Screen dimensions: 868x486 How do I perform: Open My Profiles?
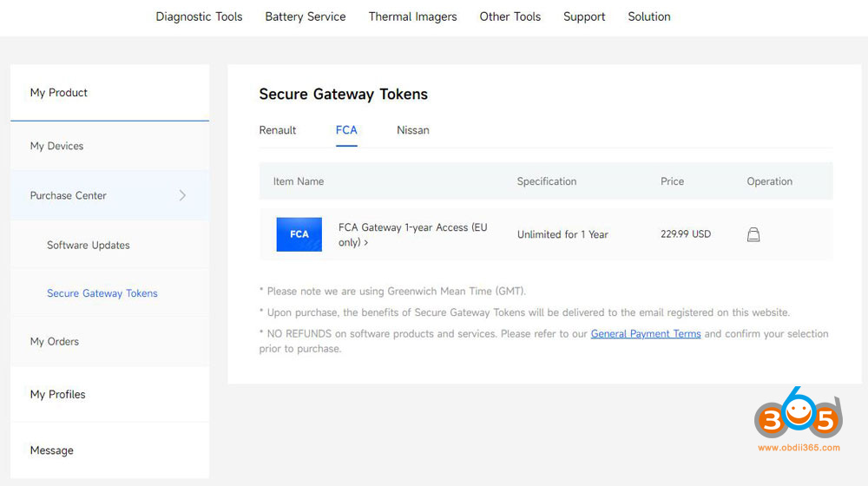tap(109, 395)
